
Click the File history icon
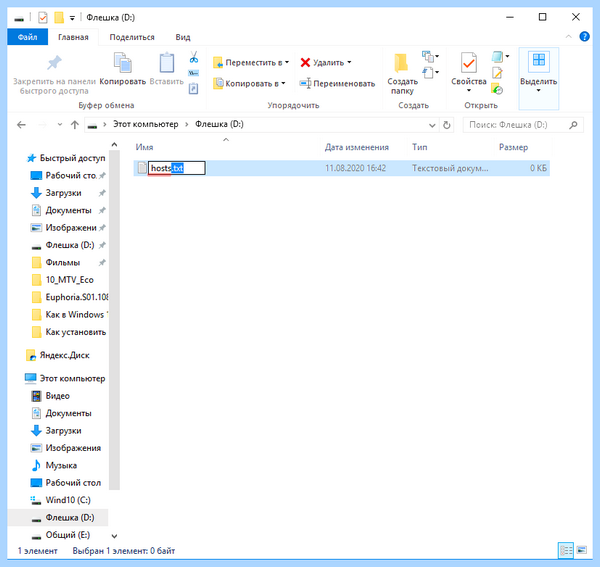click(x=497, y=89)
